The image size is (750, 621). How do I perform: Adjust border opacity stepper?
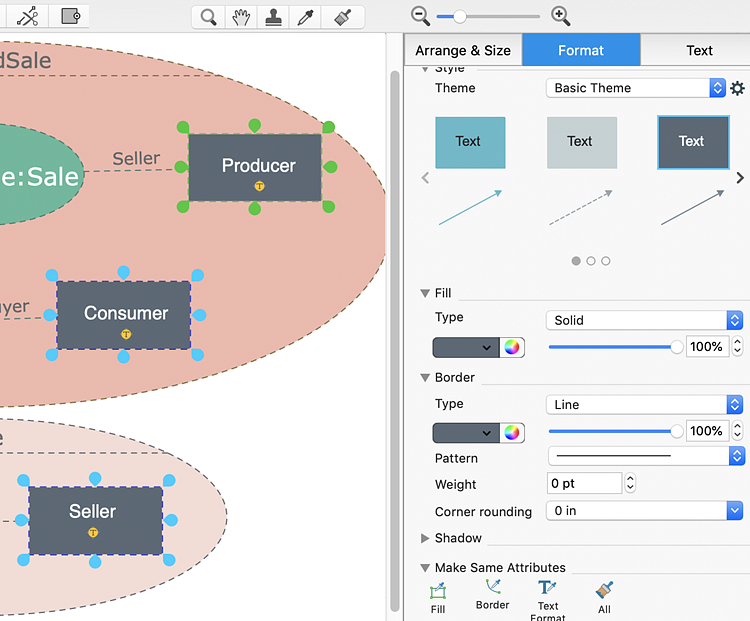point(737,431)
